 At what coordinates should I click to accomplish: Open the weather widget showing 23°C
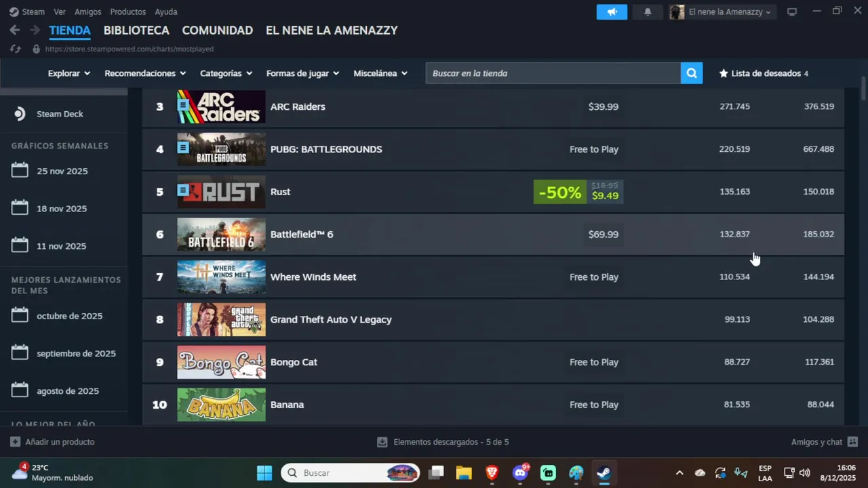pos(52,472)
